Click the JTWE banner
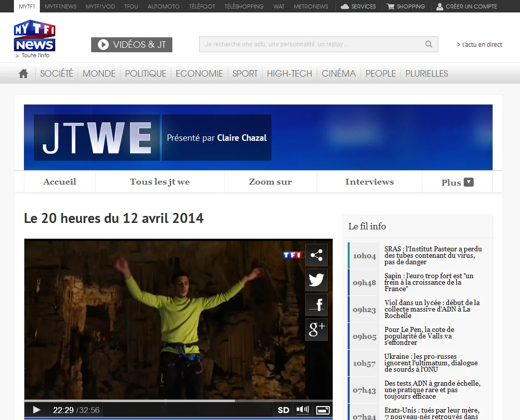The image size is (520, 420). [x=258, y=137]
